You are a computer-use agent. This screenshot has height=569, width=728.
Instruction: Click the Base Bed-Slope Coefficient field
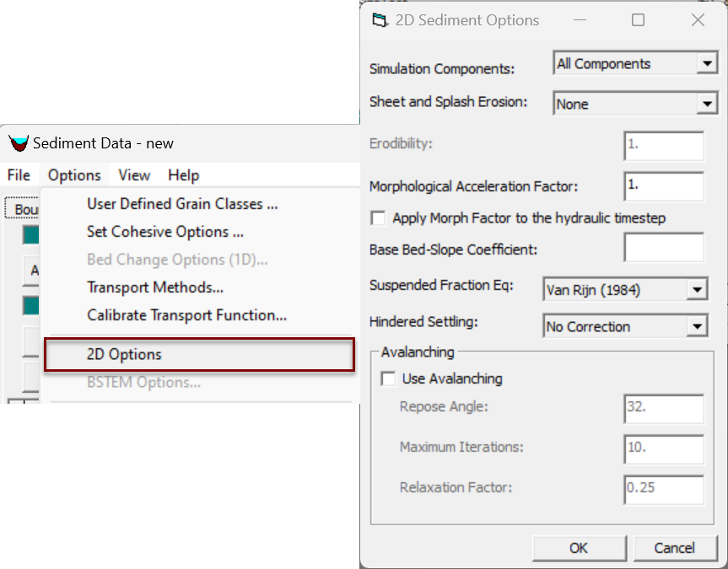point(664,247)
